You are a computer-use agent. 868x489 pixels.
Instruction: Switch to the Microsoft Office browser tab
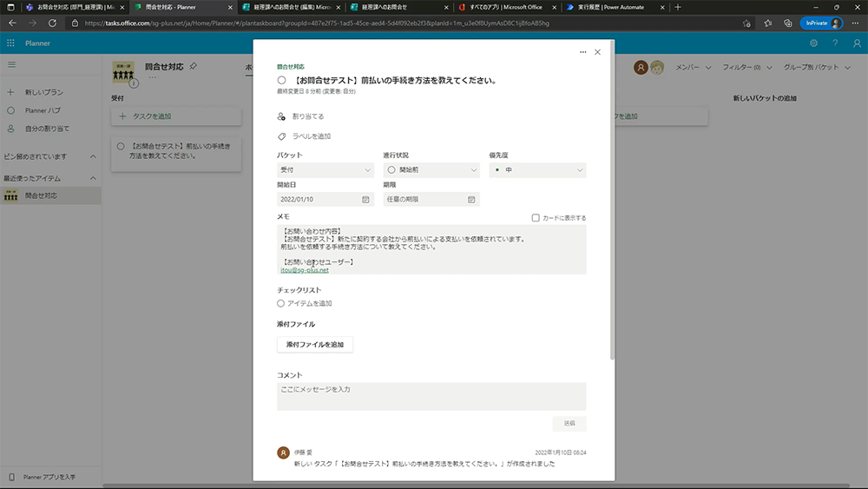click(505, 7)
